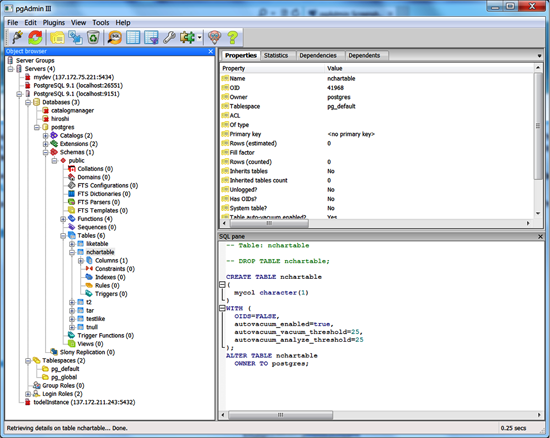Expand the Columns (1) node

(81, 261)
